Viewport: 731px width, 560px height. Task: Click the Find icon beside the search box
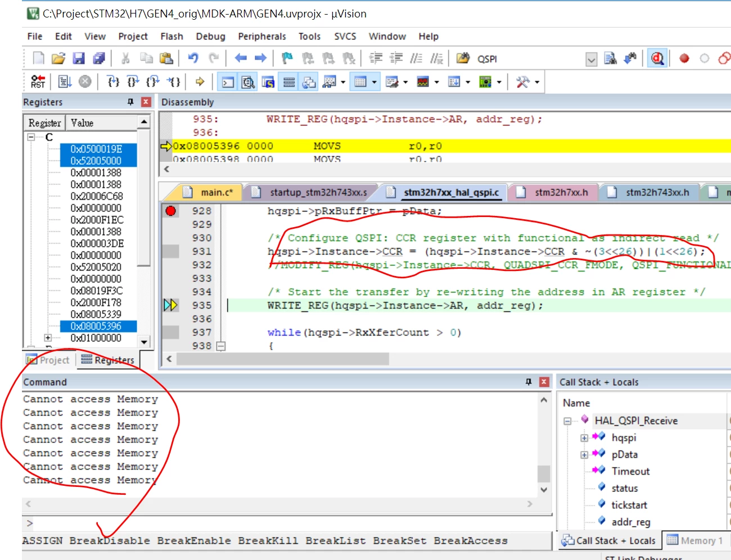[x=611, y=58]
